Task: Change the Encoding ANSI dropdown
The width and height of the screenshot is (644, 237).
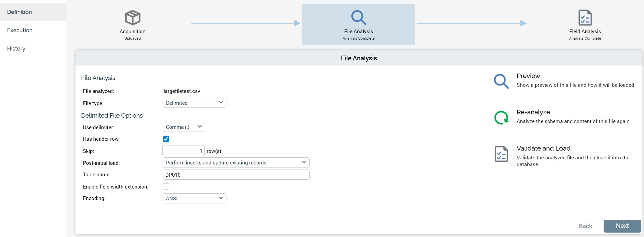Action: pyautogui.click(x=195, y=198)
